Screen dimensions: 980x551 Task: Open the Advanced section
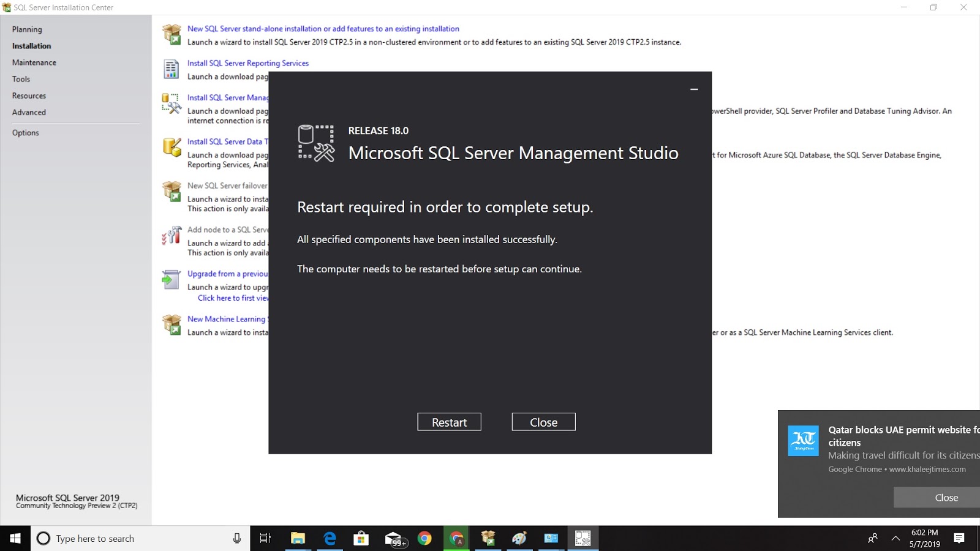pyautogui.click(x=29, y=112)
